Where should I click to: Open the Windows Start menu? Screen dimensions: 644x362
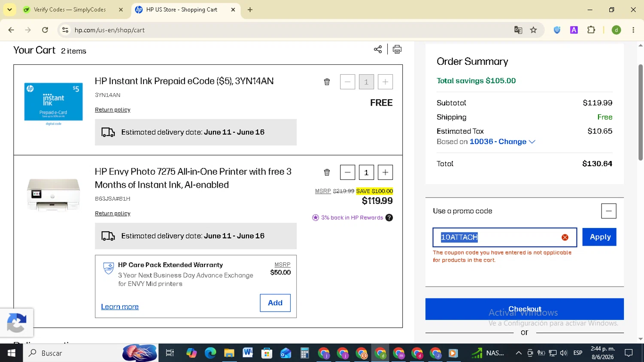click(x=11, y=353)
